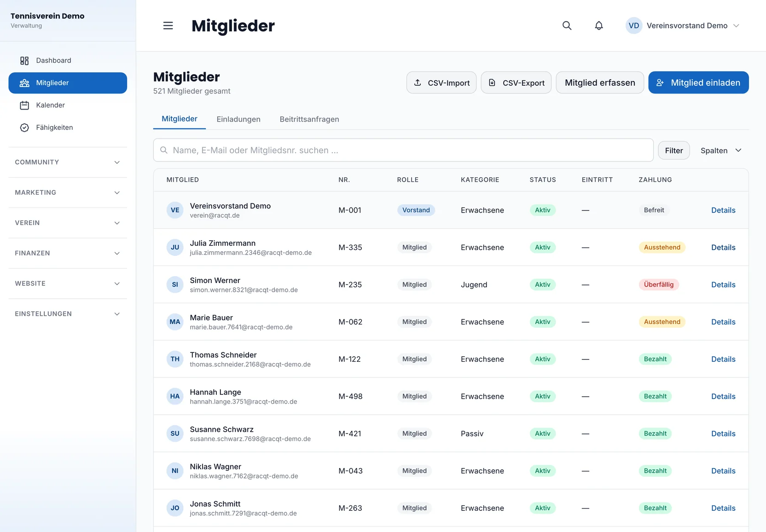Open notifications bell icon
Image resolution: width=766 pixels, height=532 pixels.
pos(598,26)
